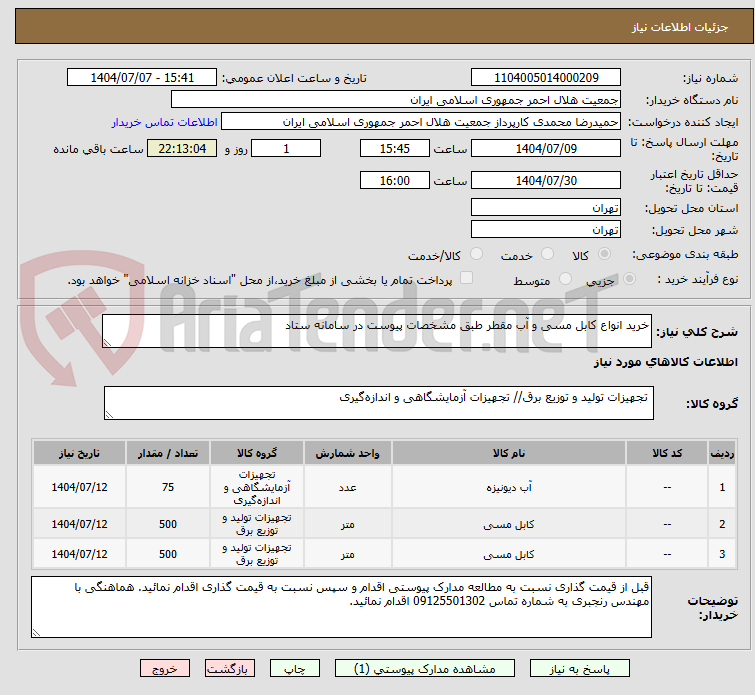Click the resize grip of گروه کالا box
Image resolution: width=755 pixels, height=695 pixels.
(109, 414)
